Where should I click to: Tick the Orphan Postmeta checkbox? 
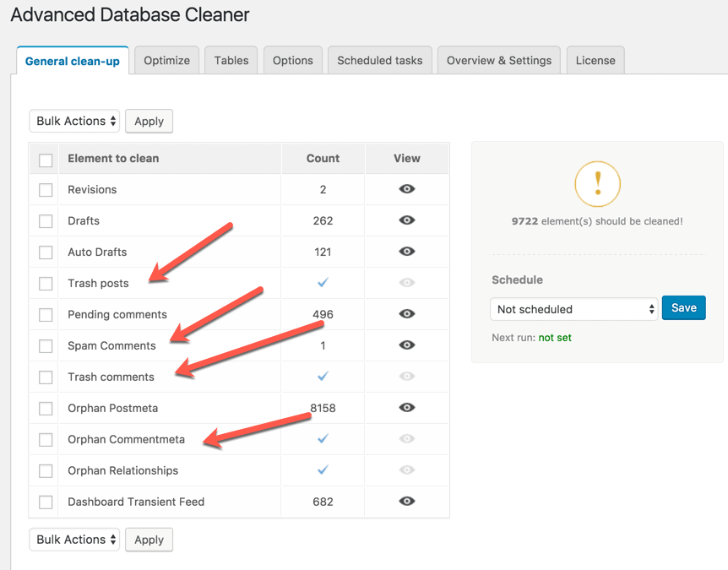(46, 409)
